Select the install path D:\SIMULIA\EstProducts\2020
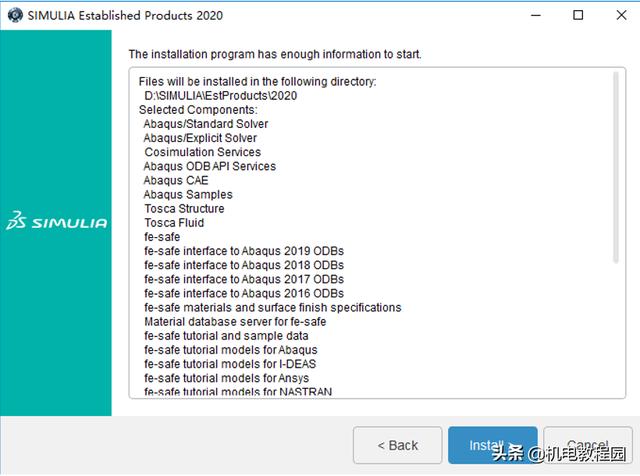 coord(220,96)
